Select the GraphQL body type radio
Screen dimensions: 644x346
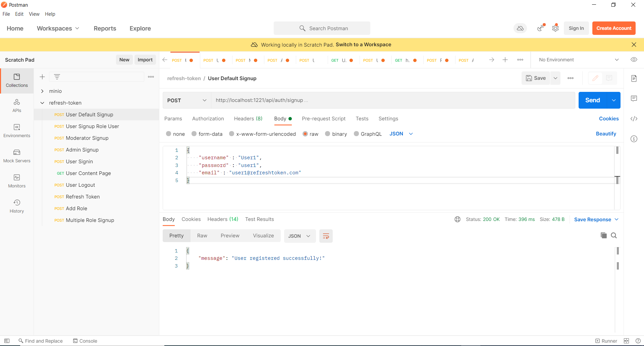(x=357, y=134)
